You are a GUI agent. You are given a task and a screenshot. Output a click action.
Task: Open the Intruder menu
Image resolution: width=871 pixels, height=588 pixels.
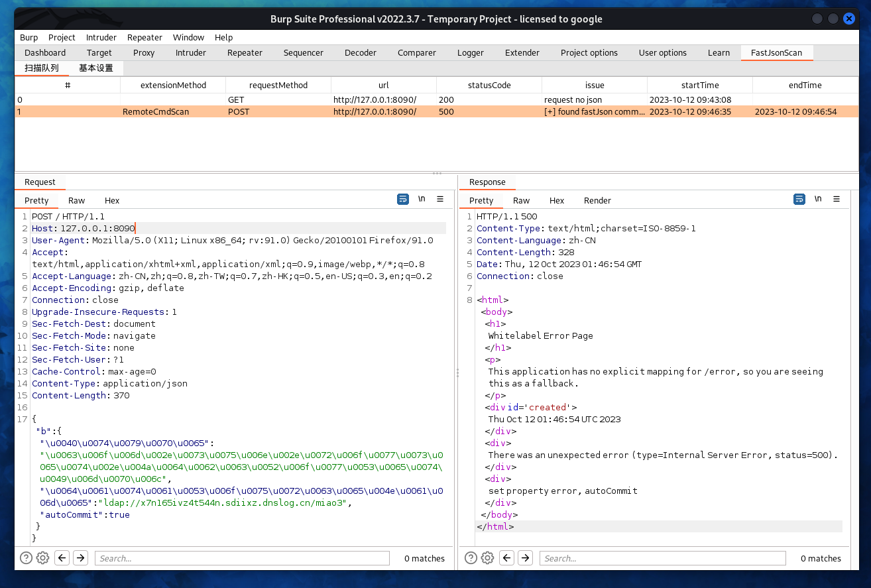101,38
